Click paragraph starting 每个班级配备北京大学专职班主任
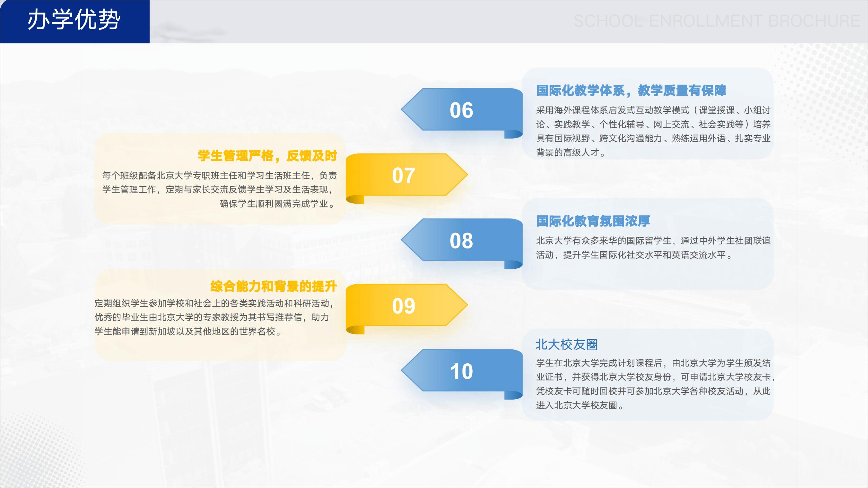 [x=219, y=189]
